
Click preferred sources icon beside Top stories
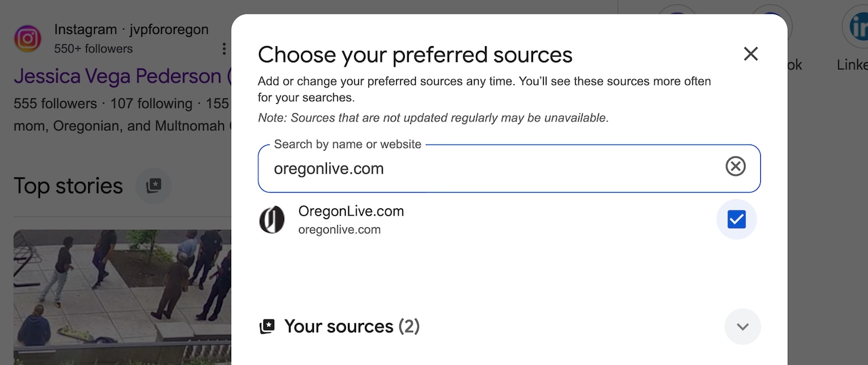(x=154, y=186)
